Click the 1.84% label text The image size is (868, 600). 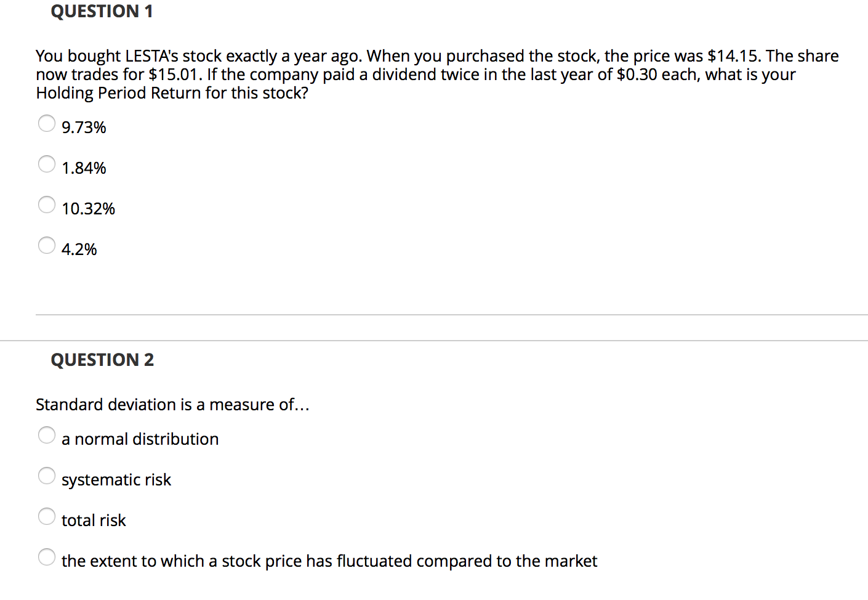tap(84, 168)
